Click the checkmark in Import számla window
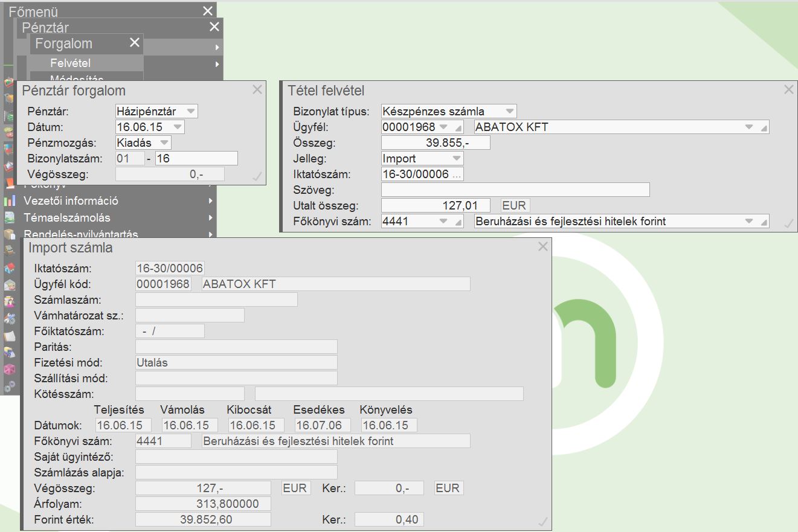 pyautogui.click(x=542, y=521)
